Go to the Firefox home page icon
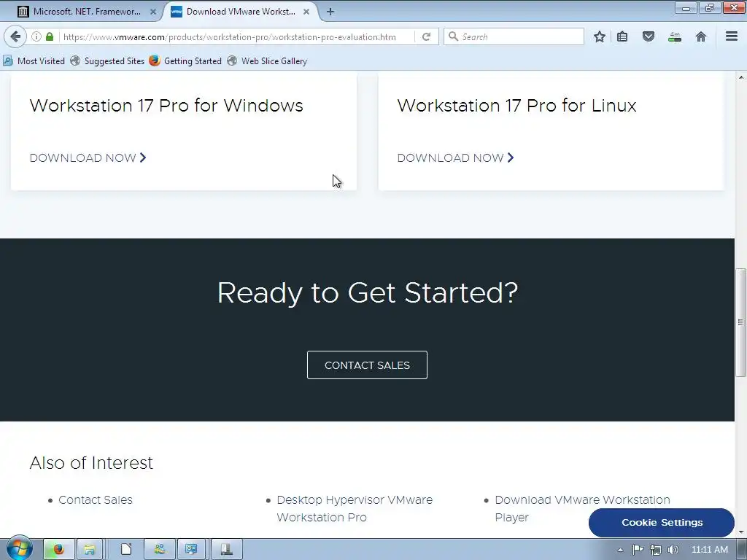747x560 pixels. click(701, 36)
